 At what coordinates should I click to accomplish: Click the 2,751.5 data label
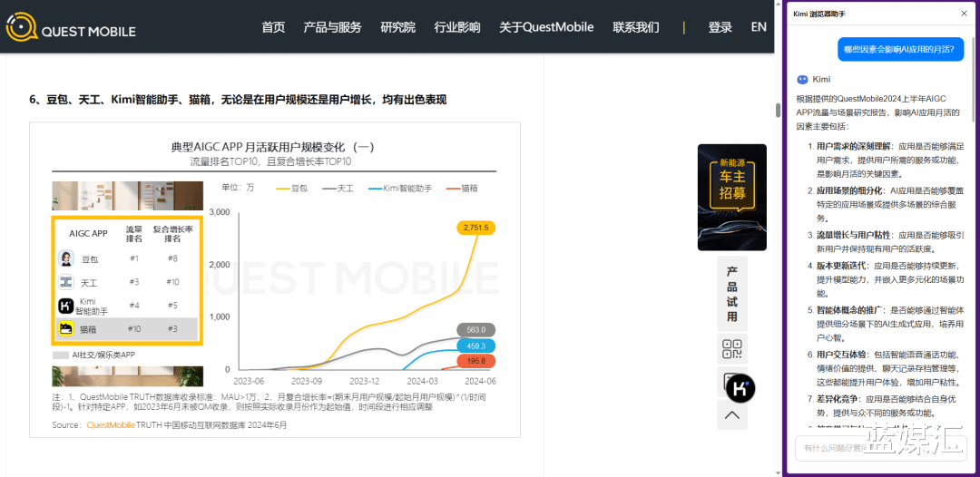pos(476,228)
